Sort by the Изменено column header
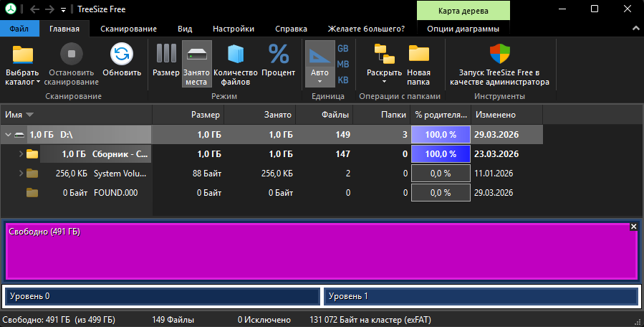644x327 pixels. 507,115
